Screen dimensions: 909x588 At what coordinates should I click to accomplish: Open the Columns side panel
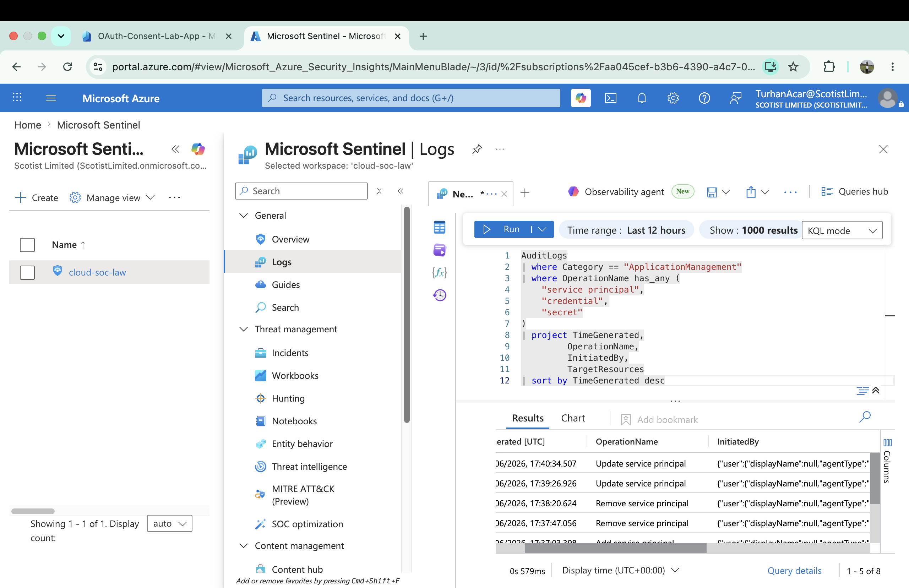(x=887, y=462)
